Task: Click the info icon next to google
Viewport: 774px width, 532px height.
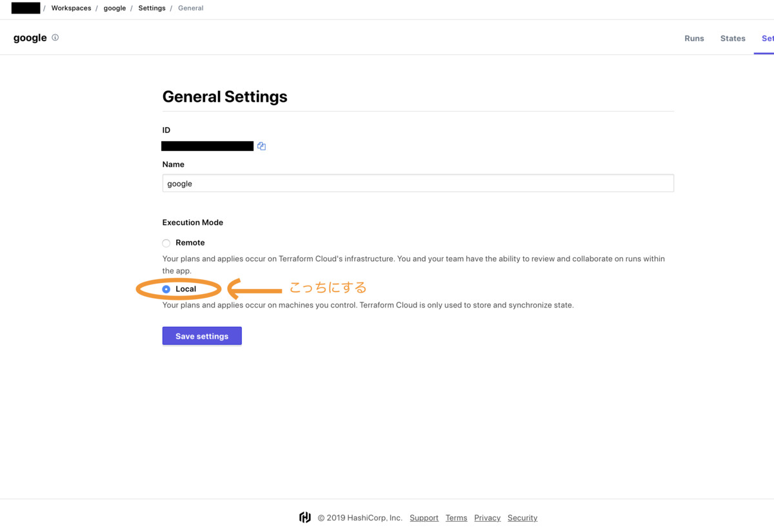Action: click(55, 37)
